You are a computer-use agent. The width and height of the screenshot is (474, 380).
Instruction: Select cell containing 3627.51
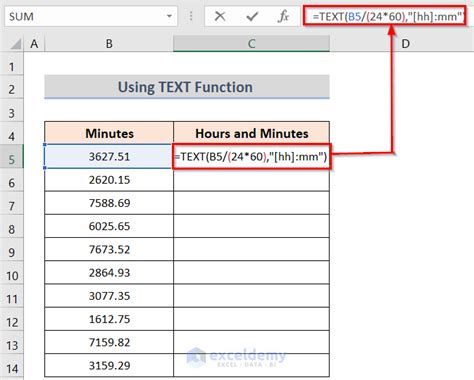(x=109, y=156)
